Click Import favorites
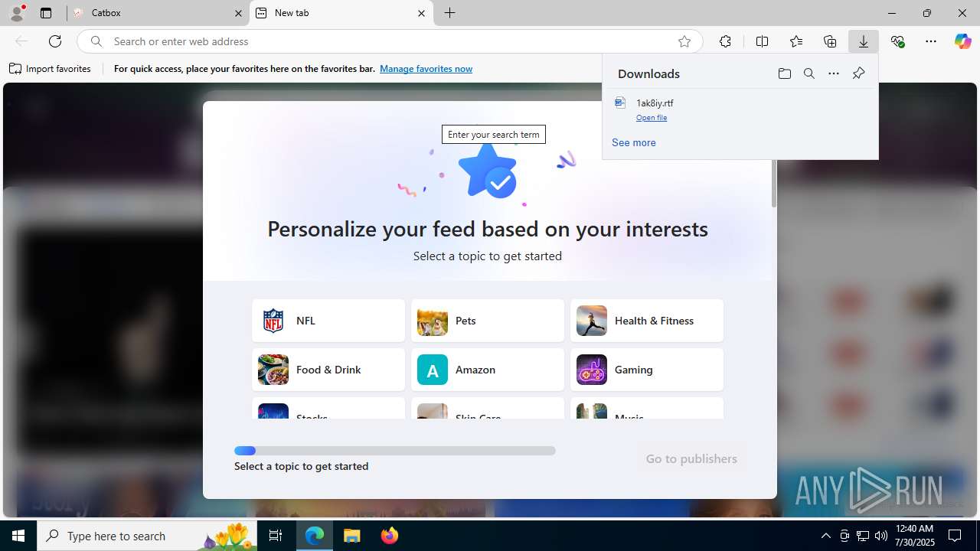Image resolution: width=980 pixels, height=551 pixels. (50, 69)
